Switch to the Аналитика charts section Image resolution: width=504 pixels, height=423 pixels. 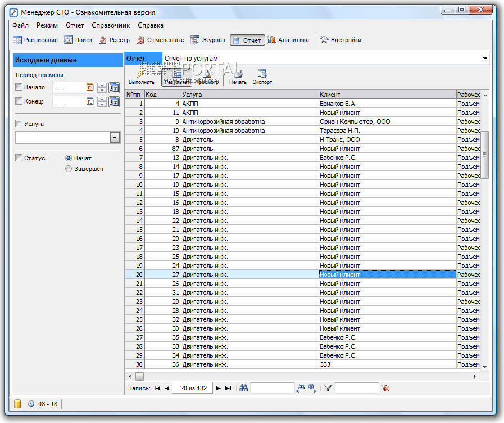(x=288, y=40)
